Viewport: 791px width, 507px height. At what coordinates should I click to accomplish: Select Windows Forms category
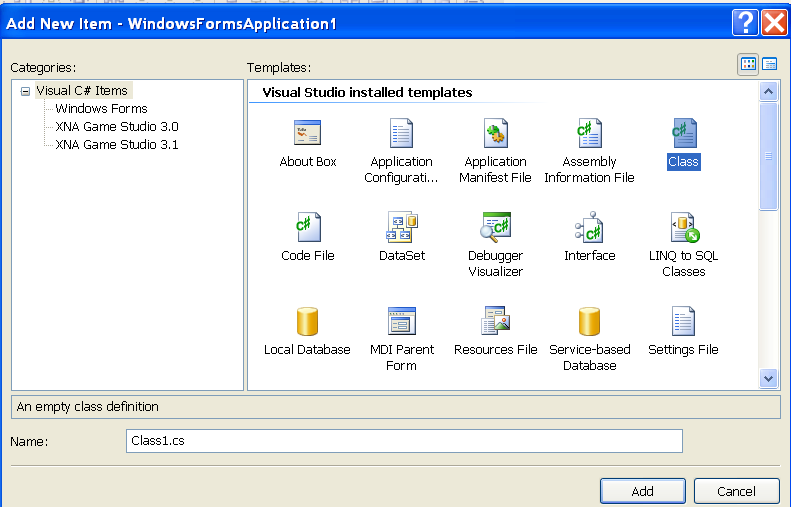click(x=101, y=108)
